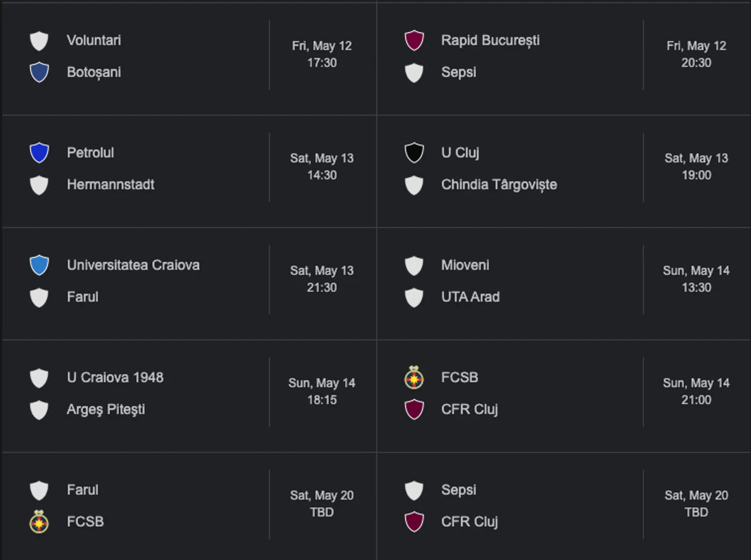Click the FCSB crest under Farul
Image resolution: width=751 pixels, height=560 pixels.
[x=39, y=521]
